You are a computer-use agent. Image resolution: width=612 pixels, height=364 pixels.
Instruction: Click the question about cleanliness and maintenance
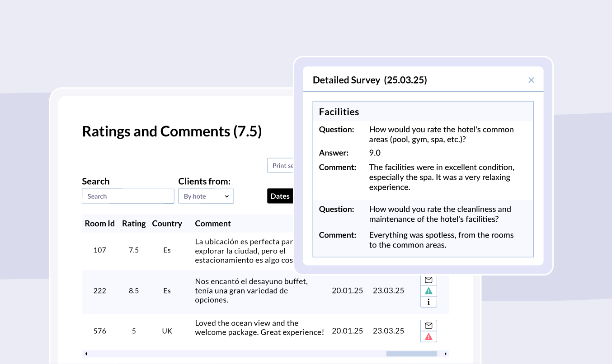tap(440, 214)
